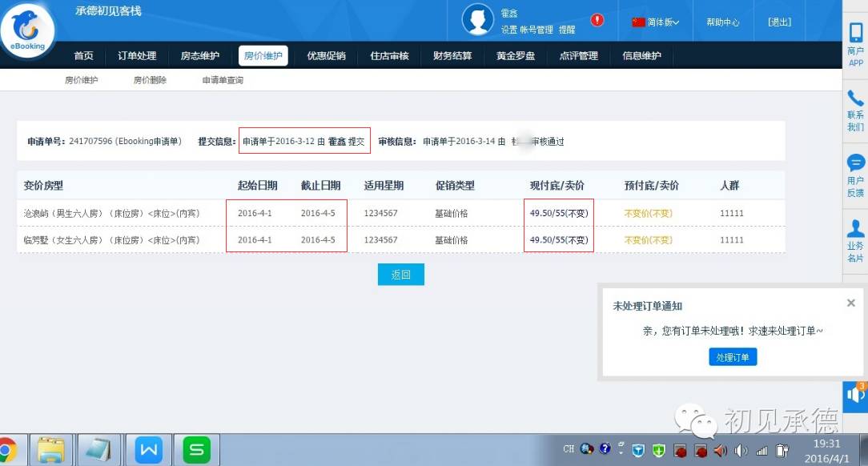Click 49.50/55(不变) in 临芳墅 row

click(559, 240)
